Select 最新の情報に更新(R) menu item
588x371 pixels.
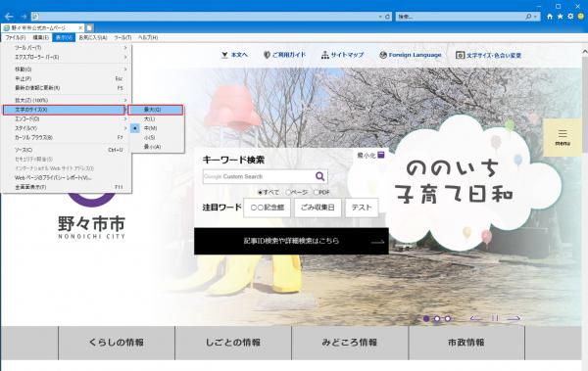67,88
